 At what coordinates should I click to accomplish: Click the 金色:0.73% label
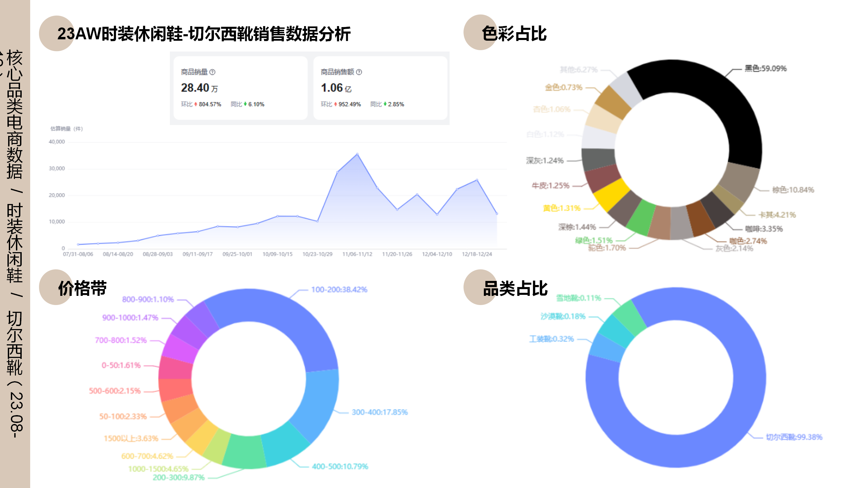coord(563,87)
